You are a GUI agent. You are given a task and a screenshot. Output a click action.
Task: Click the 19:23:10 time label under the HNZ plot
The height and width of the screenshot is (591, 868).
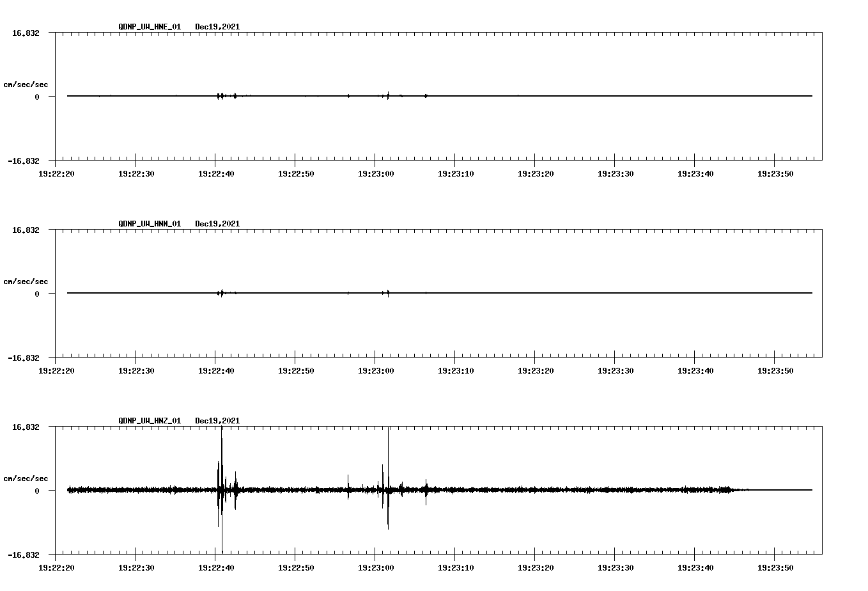(x=456, y=567)
